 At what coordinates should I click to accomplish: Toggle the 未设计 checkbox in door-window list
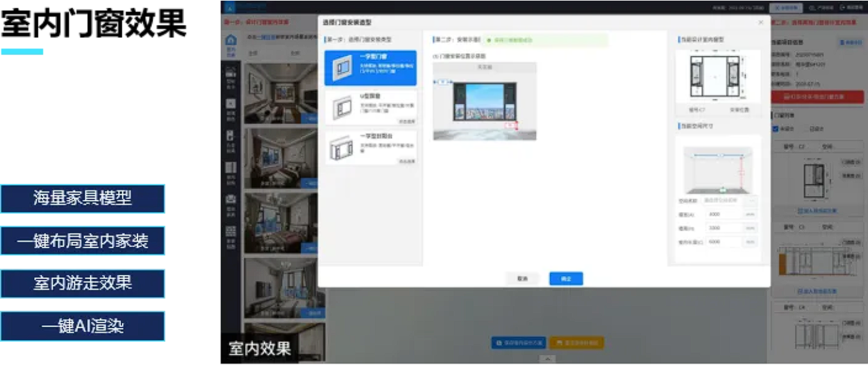tap(776, 129)
